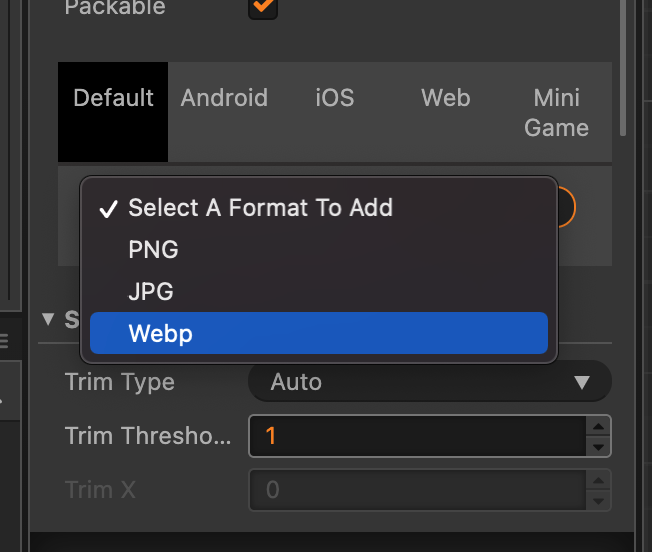Click the inspector's vertical scrollbar
The width and height of the screenshot is (652, 552).
(x=624, y=60)
